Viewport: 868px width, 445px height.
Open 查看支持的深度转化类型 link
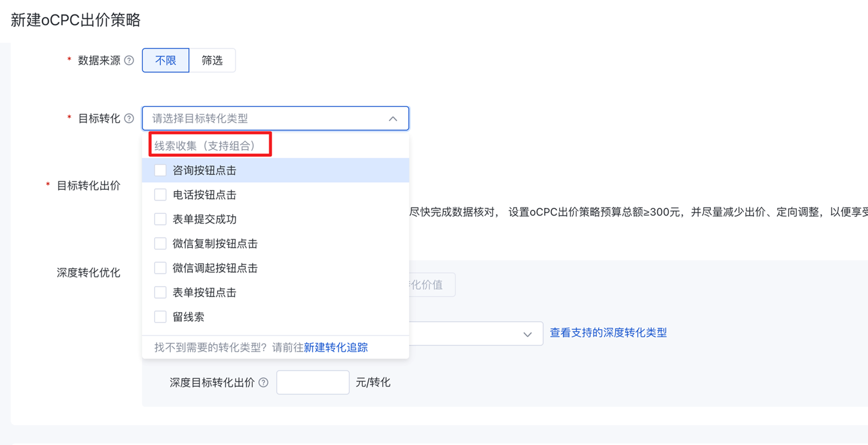[608, 332]
